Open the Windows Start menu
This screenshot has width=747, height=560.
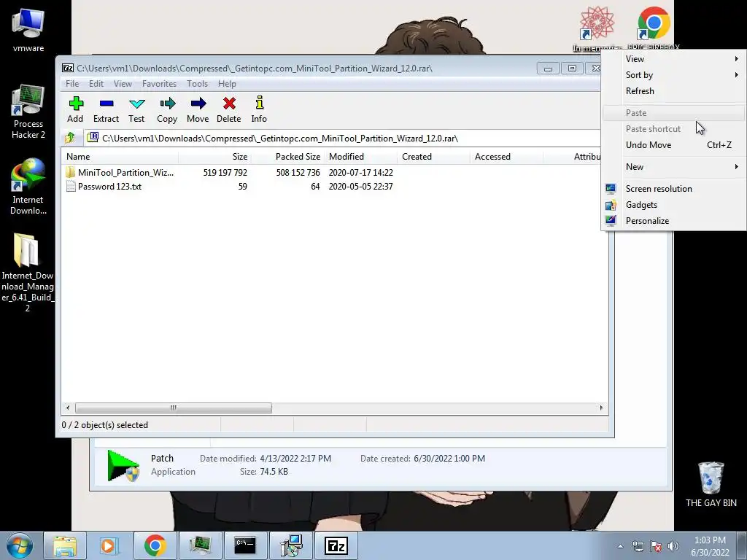click(20, 545)
